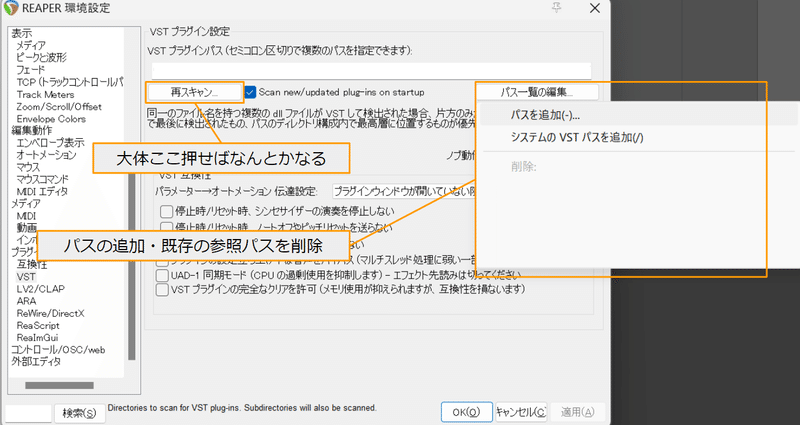Select ピークと波形 in the settings tree
The width and height of the screenshot is (800, 425).
click(x=41, y=58)
